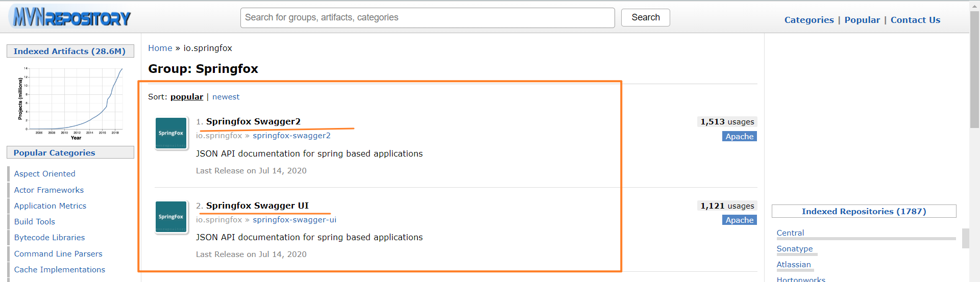Open the Bytecode Libraries category
Image resolution: width=980 pixels, height=282 pixels.
pos(50,238)
